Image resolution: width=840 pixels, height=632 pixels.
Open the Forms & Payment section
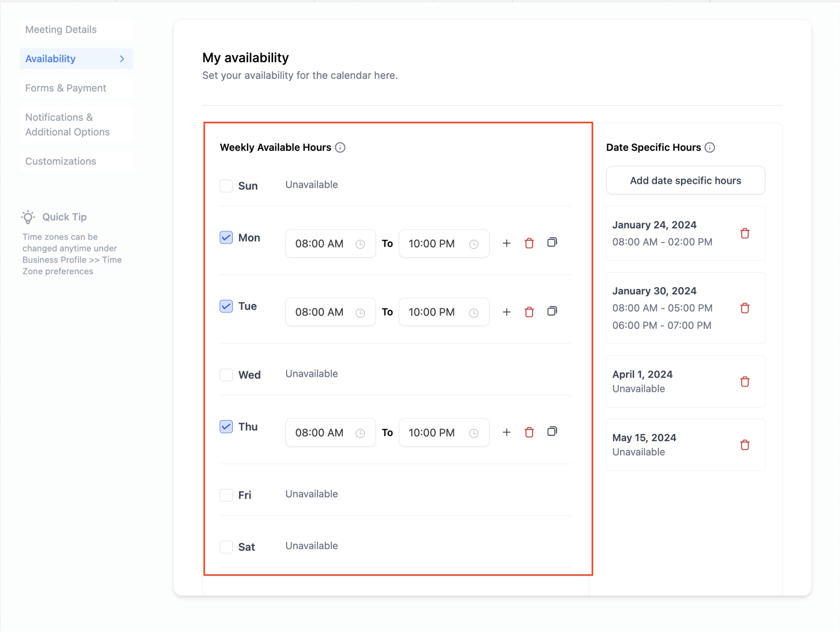65,88
